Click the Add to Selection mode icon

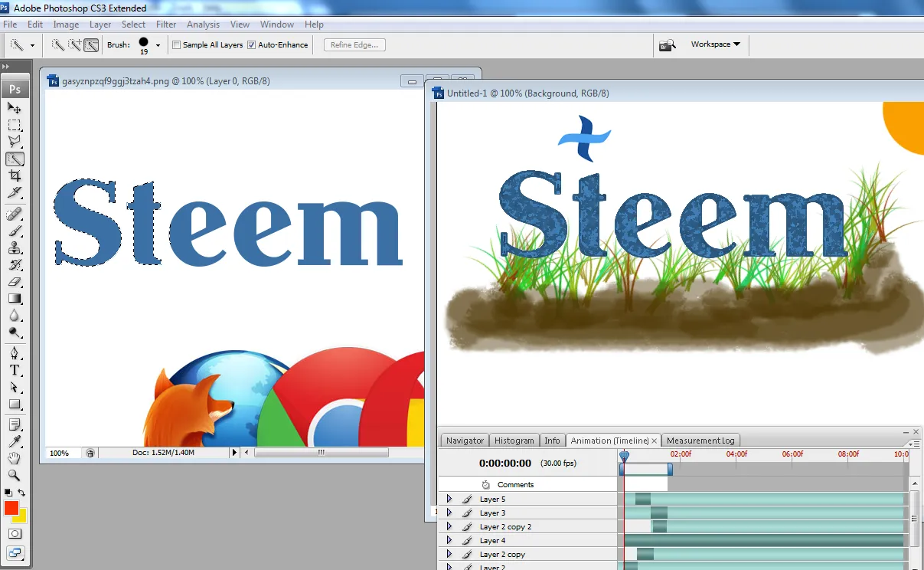74,45
